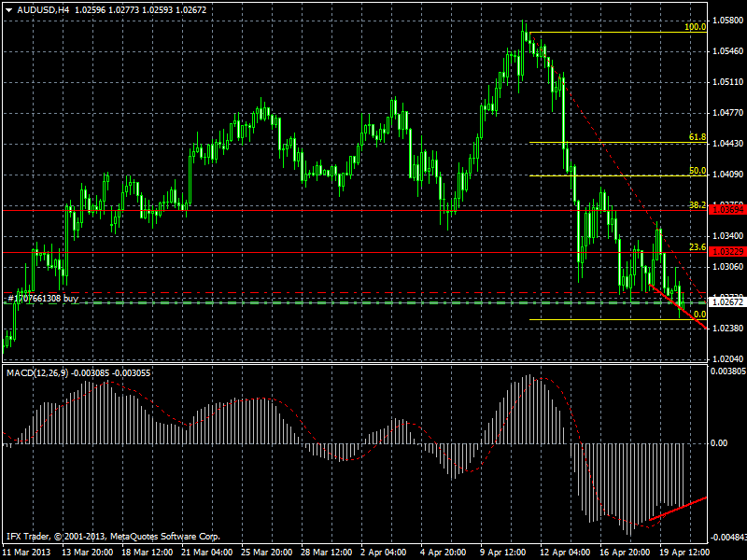Select the 0.0 Fibonacci level label
Image resolution: width=747 pixels, height=560 pixels.
click(699, 315)
